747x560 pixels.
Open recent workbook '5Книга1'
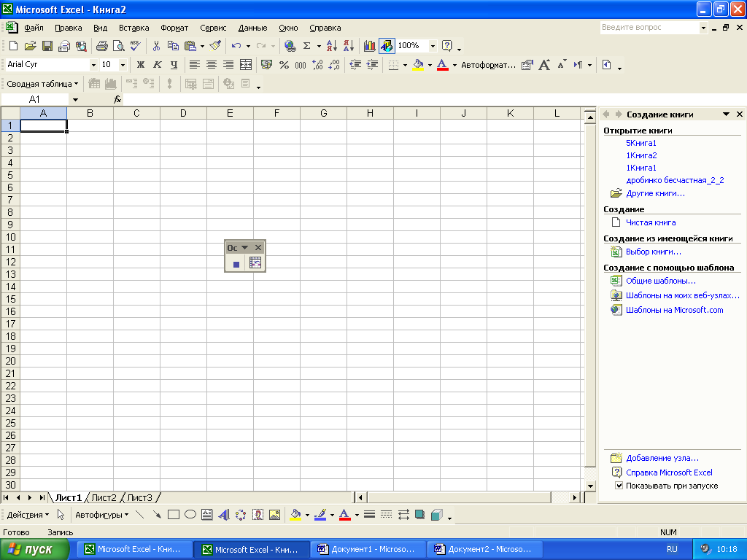pyautogui.click(x=640, y=143)
